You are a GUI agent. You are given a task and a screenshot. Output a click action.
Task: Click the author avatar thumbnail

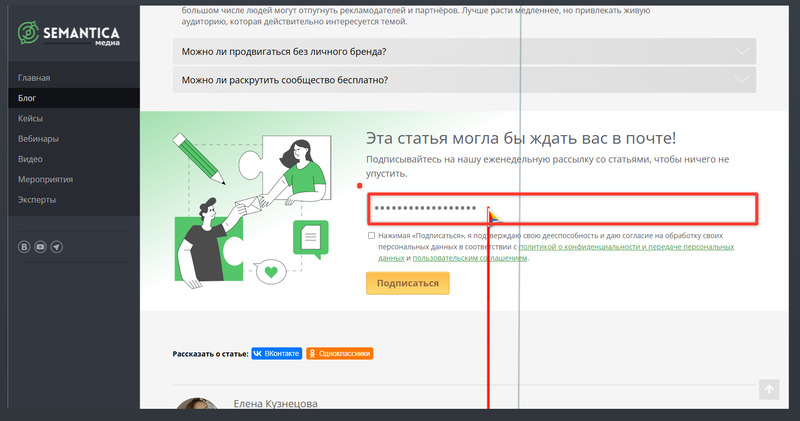197,403
